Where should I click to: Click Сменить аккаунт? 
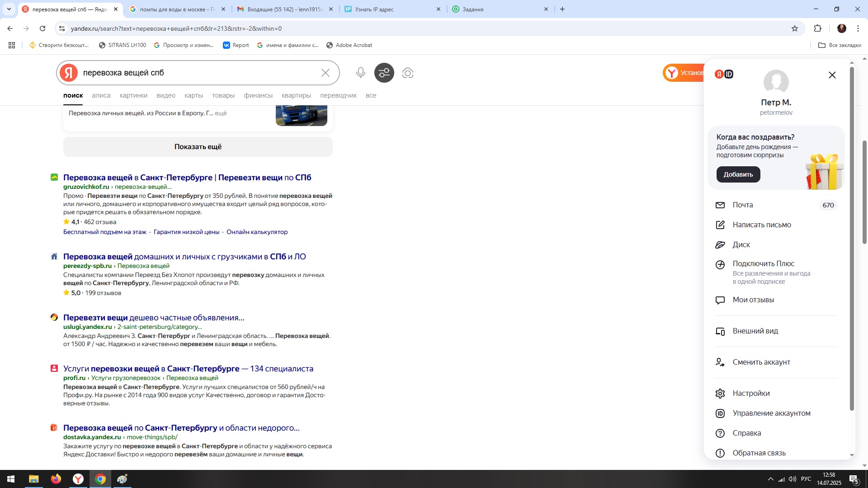(776, 362)
